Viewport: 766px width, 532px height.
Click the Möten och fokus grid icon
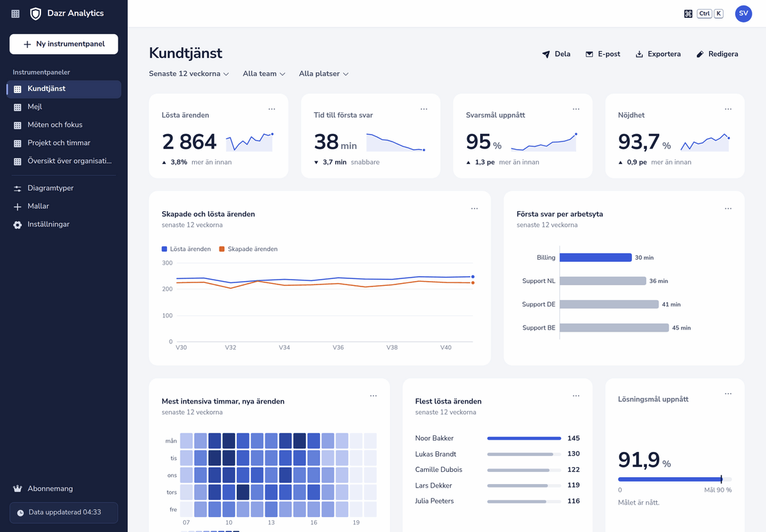18,125
